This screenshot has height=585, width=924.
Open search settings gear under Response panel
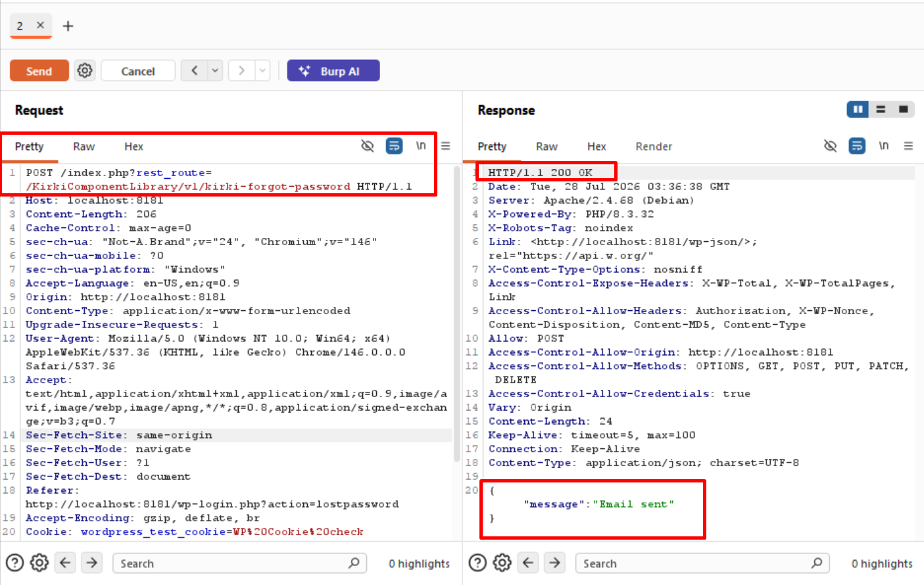click(502, 563)
